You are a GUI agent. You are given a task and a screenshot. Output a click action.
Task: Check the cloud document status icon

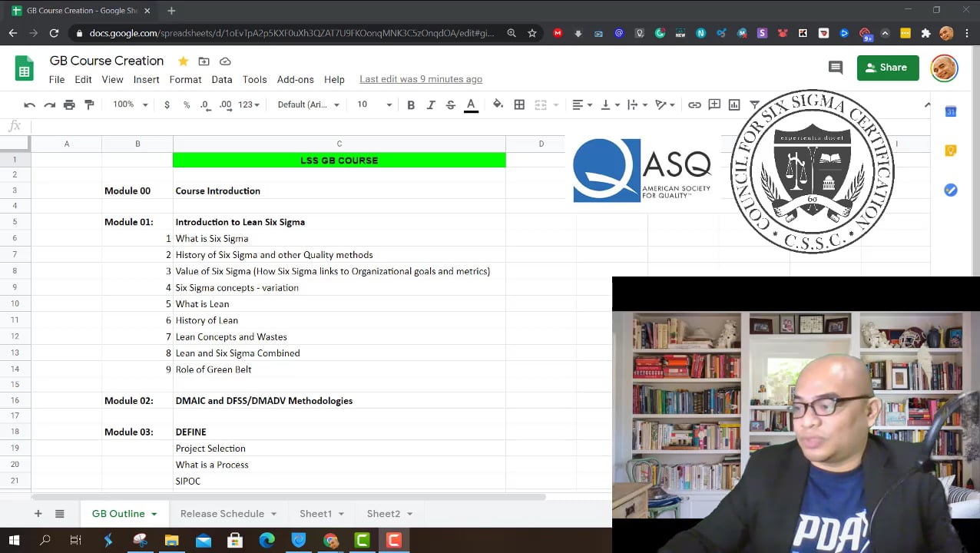pos(225,61)
